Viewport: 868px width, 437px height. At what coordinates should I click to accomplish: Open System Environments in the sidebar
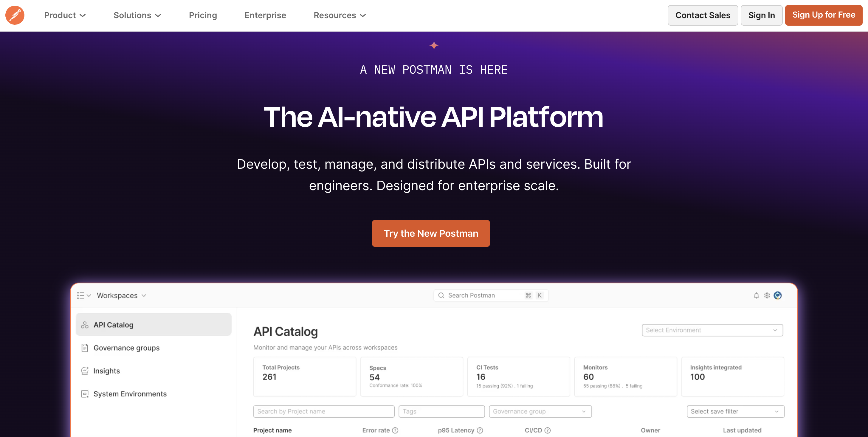click(130, 393)
